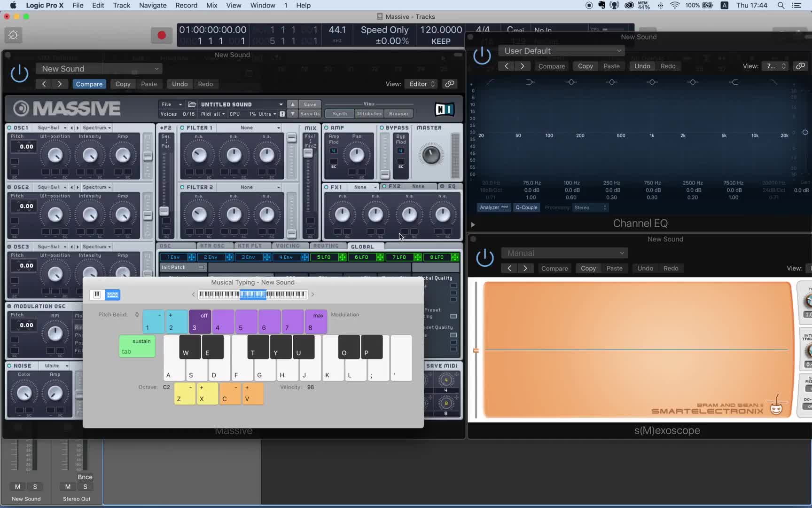Click the Native Instruments NI logo
This screenshot has width=812, height=508.
(444, 109)
